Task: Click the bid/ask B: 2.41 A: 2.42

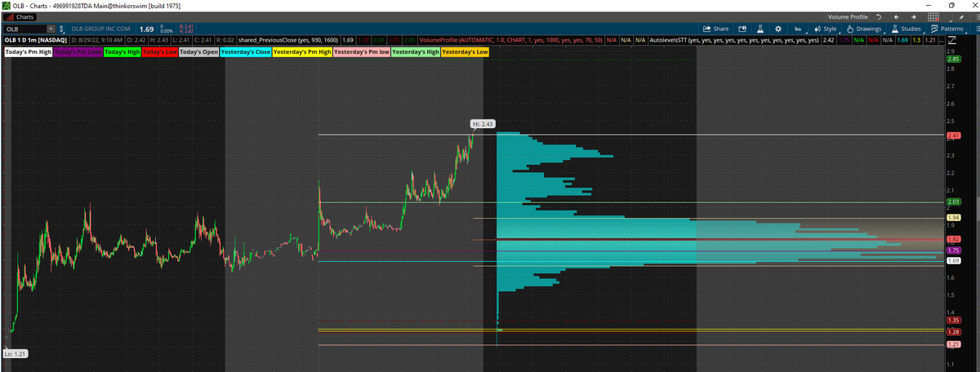Action: (186, 29)
